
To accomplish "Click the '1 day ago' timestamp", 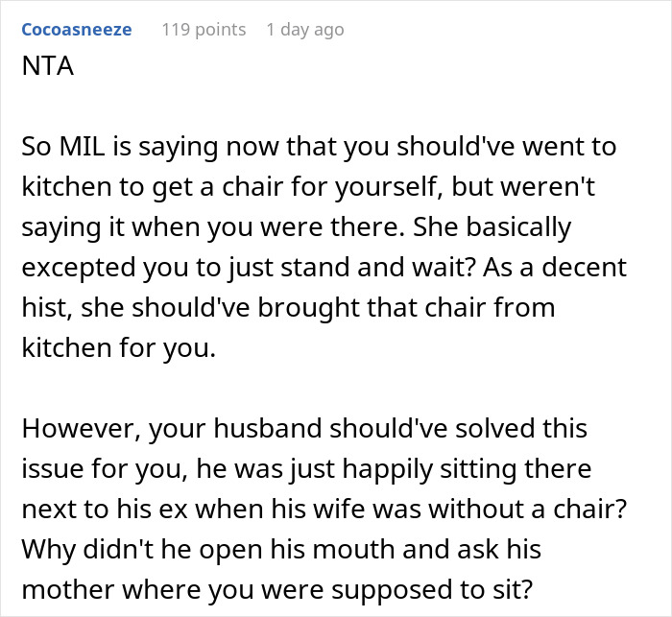I will pos(304,30).
